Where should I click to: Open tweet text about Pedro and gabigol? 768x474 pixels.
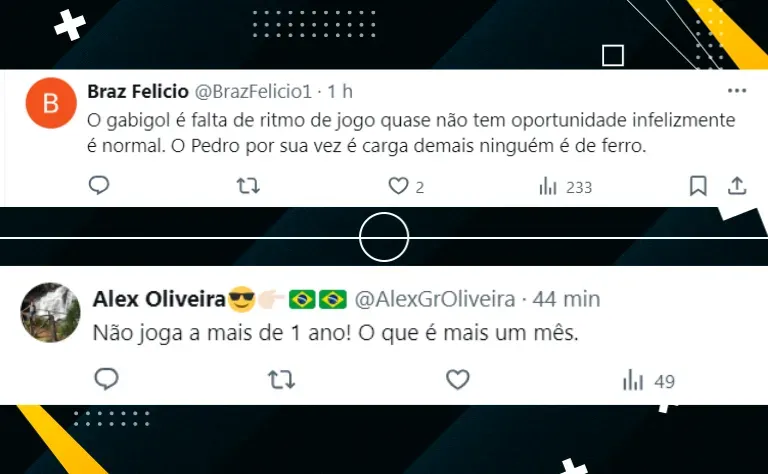click(411, 133)
